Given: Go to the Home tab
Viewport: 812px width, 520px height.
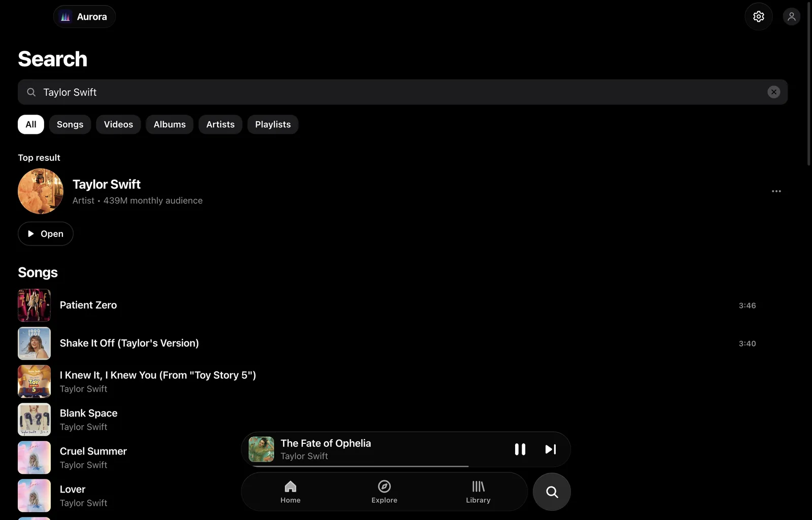Looking at the screenshot, I should [x=290, y=492].
